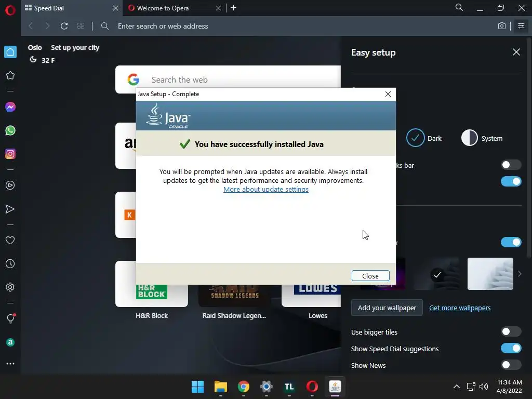The width and height of the screenshot is (532, 399).
Task: Close the Welcome to Opera tab
Action: coord(219,8)
